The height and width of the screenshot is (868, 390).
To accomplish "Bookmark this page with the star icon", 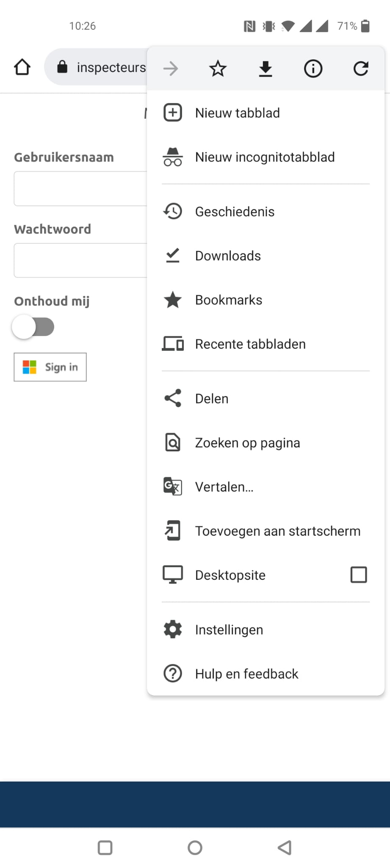I will [x=218, y=68].
